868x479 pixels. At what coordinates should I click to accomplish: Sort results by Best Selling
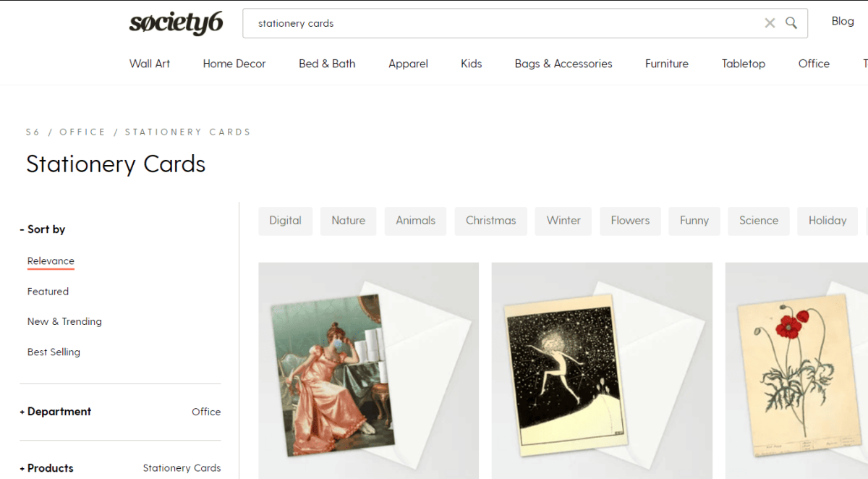54,352
